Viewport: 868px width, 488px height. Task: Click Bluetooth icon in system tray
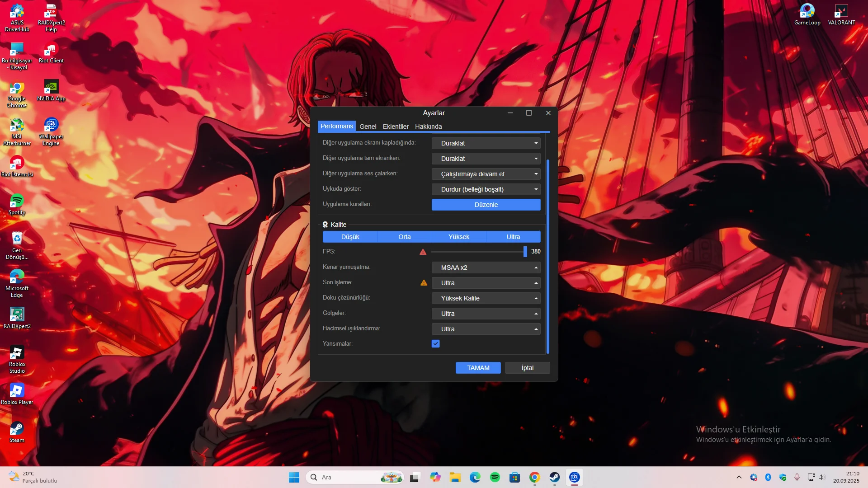click(768, 477)
